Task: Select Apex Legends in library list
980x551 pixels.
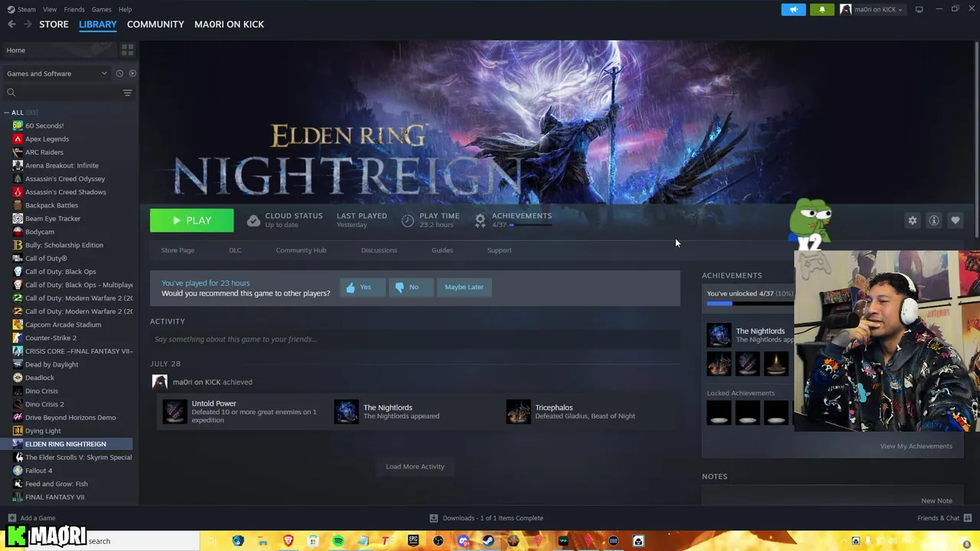Action: [67, 139]
